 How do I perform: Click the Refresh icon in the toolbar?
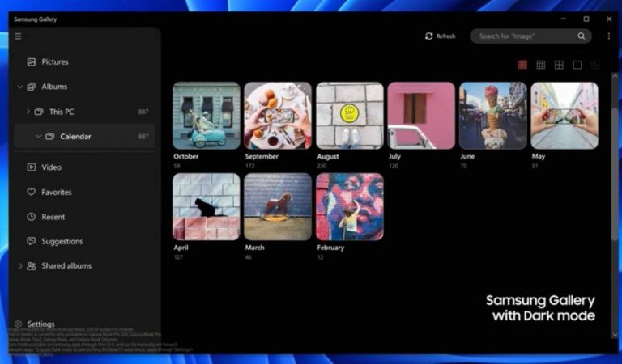pyautogui.click(x=429, y=36)
